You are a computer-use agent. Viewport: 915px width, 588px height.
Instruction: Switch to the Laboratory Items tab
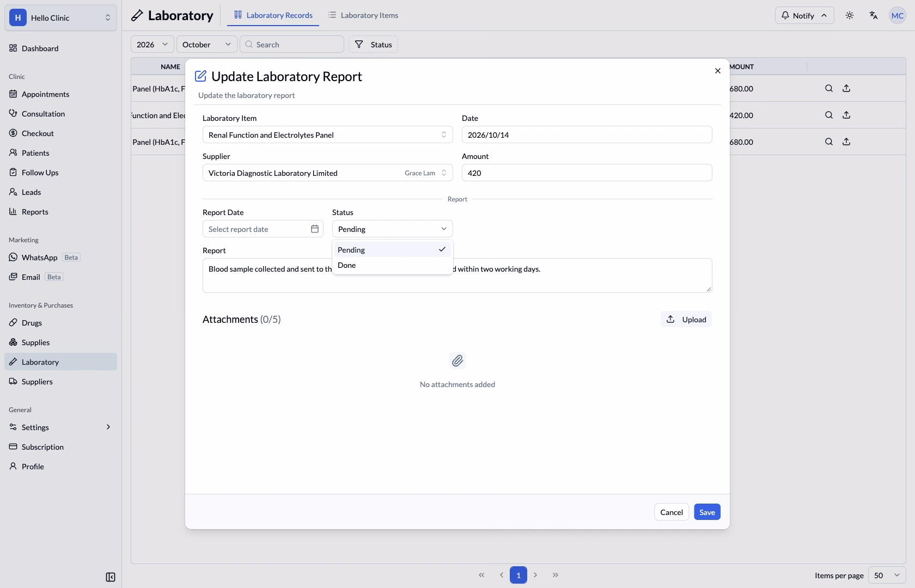363,15
